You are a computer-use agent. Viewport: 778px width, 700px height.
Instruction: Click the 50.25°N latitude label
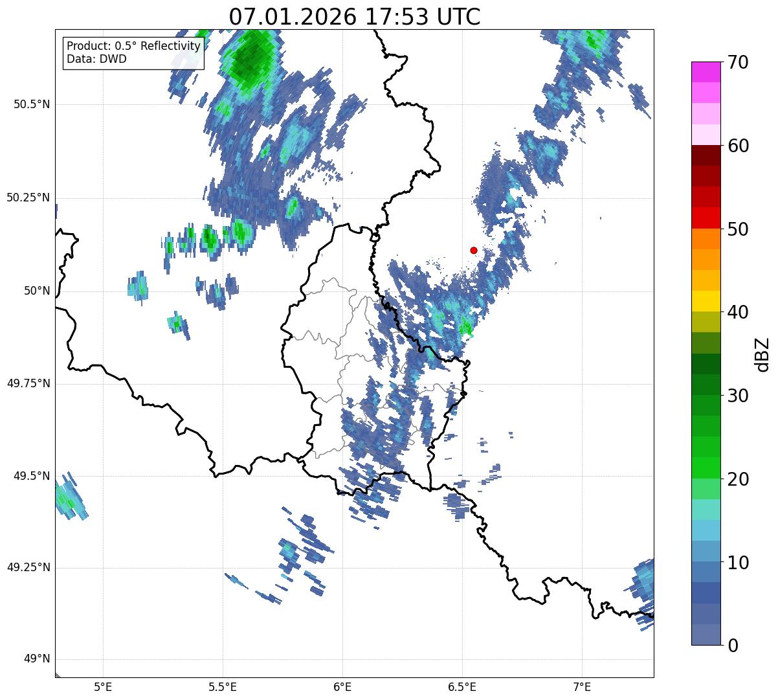28,198
